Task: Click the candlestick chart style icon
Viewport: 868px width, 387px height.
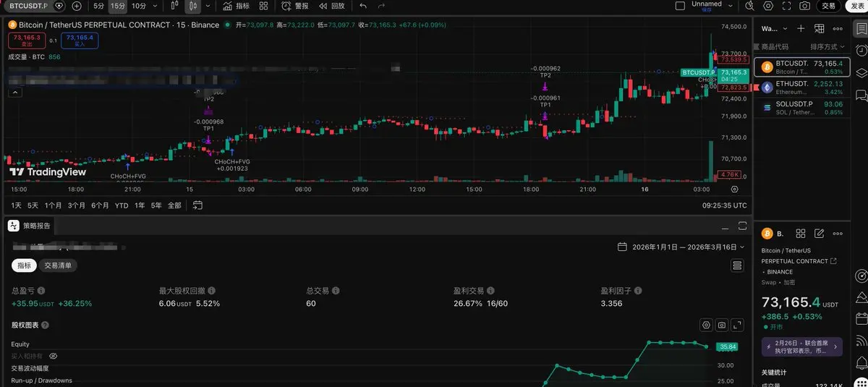Action: [192, 6]
